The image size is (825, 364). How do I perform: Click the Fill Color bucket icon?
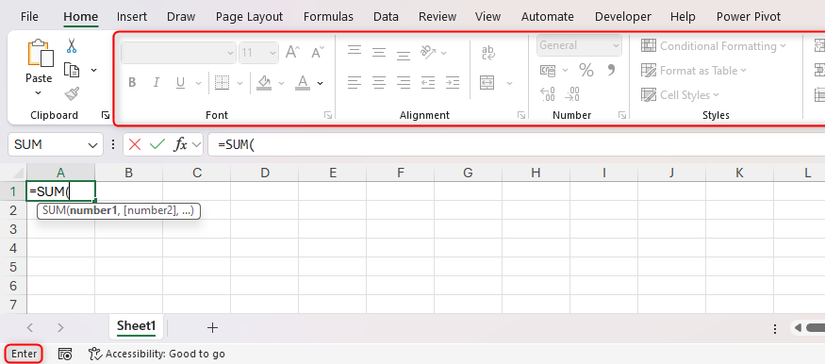point(264,83)
